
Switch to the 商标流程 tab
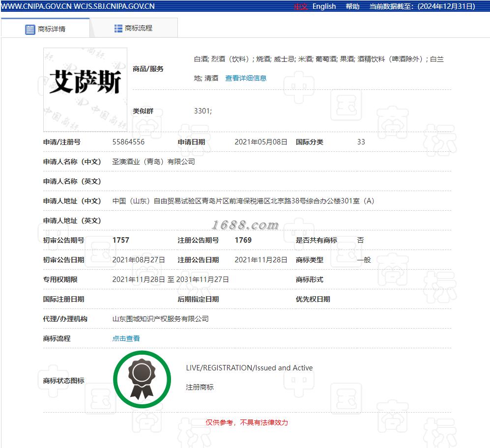[x=134, y=28]
